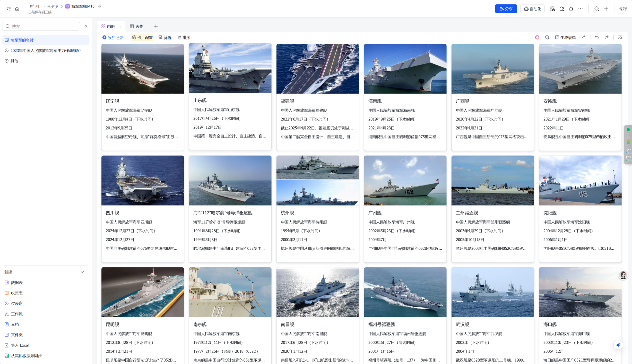Screen dimensions: 632x364
Task: Open the 画册 view options dots
Action: point(120,26)
